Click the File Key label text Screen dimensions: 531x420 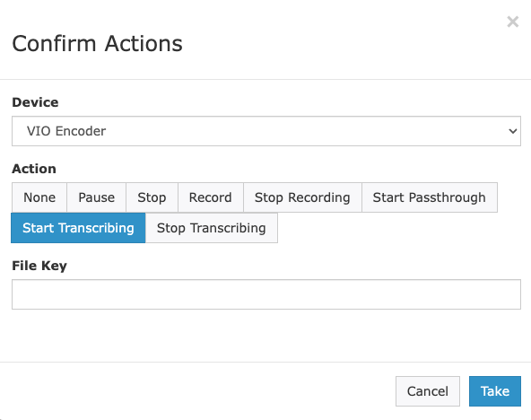[x=39, y=266]
